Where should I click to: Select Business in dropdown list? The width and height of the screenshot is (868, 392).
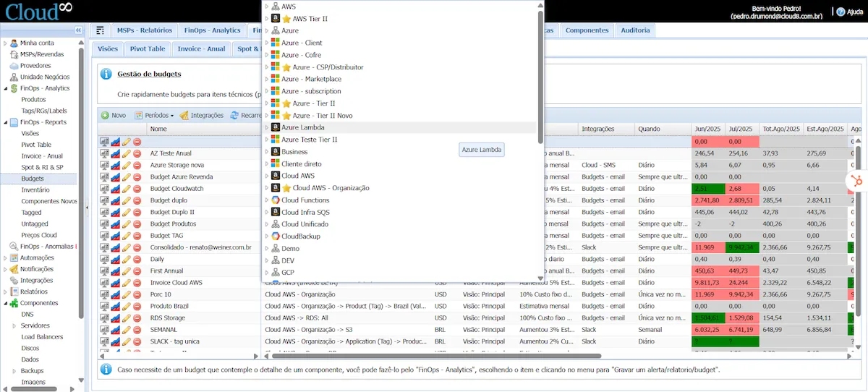(x=294, y=152)
